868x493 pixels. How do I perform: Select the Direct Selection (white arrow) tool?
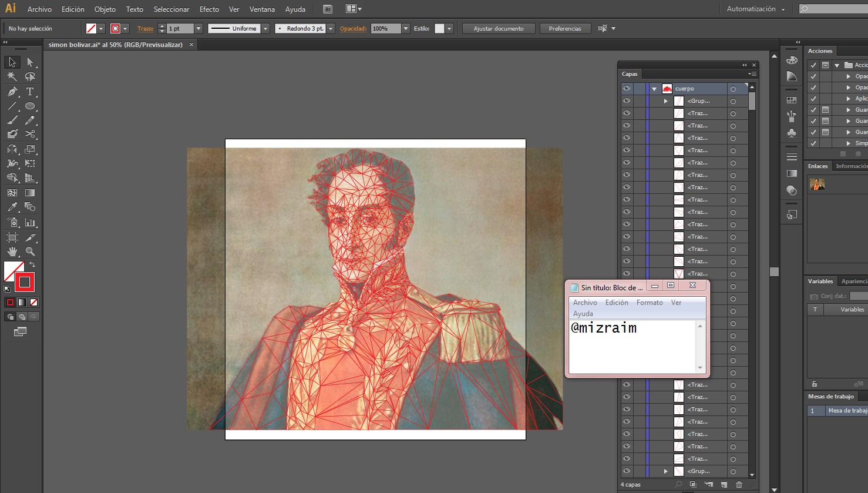click(x=30, y=62)
